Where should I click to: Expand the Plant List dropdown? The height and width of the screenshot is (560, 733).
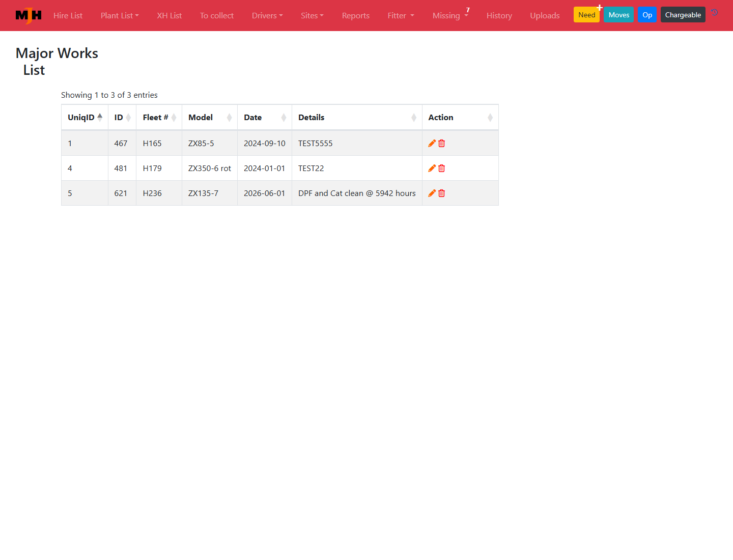(x=120, y=16)
